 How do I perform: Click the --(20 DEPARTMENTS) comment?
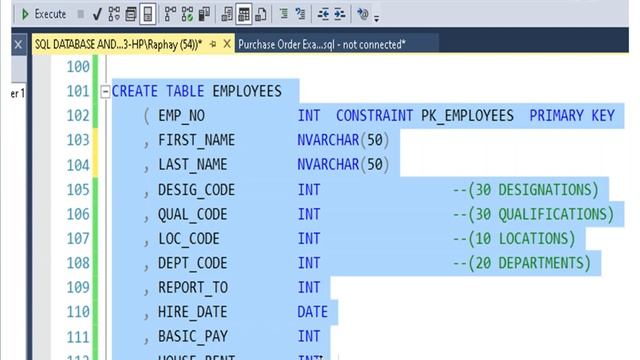(522, 263)
